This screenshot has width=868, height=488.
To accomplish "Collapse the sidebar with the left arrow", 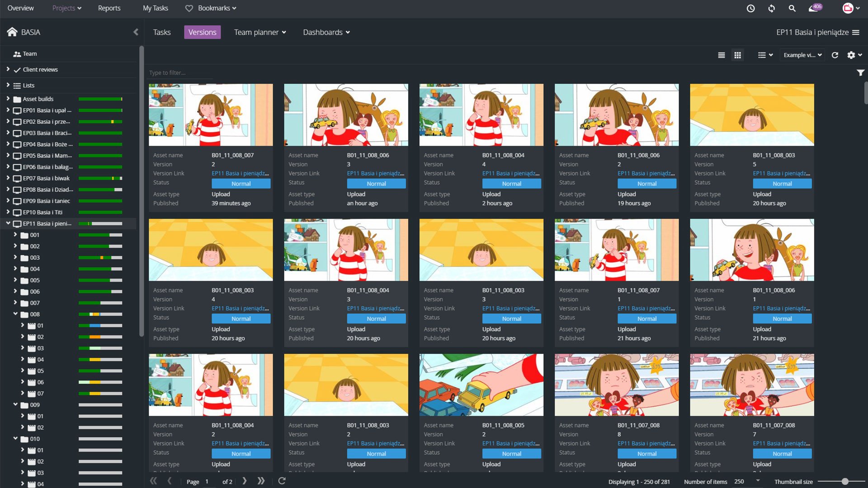I will tap(136, 32).
